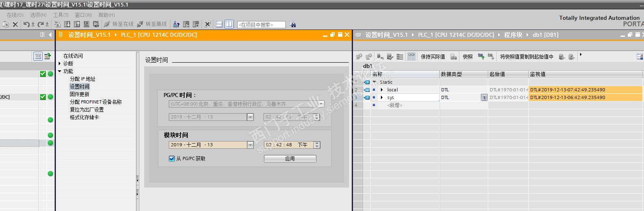Image resolution: width=644 pixels, height=211 pixels.
Task: Select 复位为出厂设置 tree item
Action: coord(87,110)
